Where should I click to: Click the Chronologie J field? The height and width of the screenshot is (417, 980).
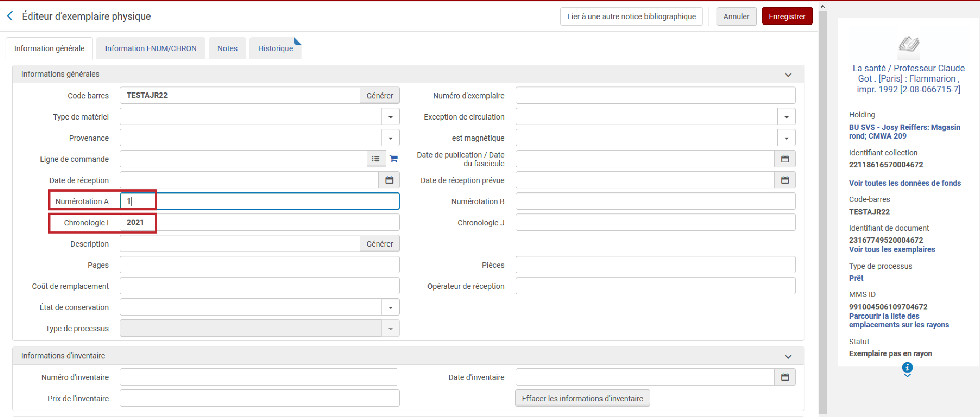coord(655,222)
